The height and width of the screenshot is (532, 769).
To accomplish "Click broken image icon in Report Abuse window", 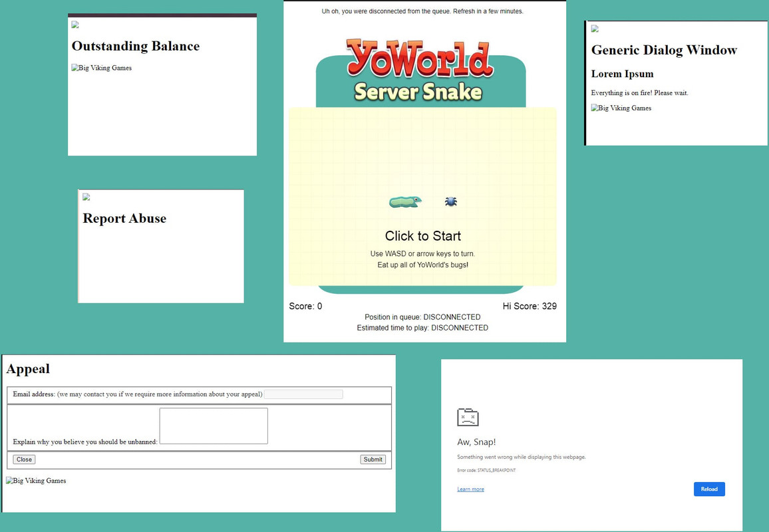I will (x=86, y=197).
